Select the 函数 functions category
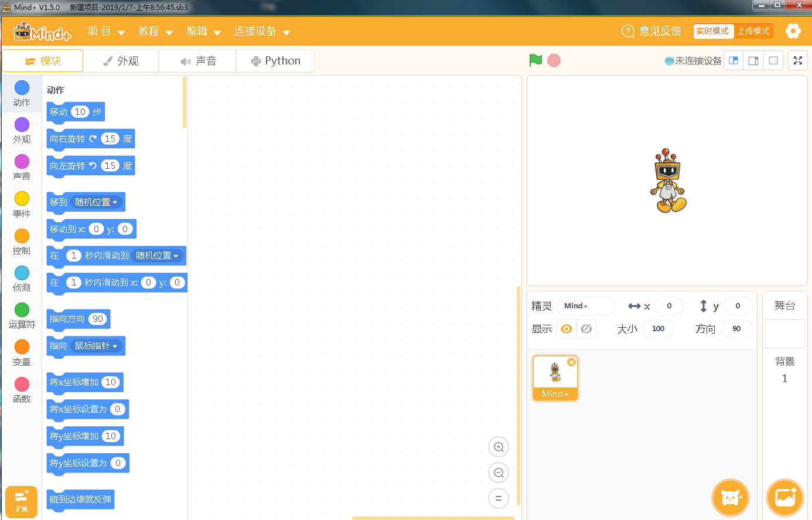 point(22,390)
